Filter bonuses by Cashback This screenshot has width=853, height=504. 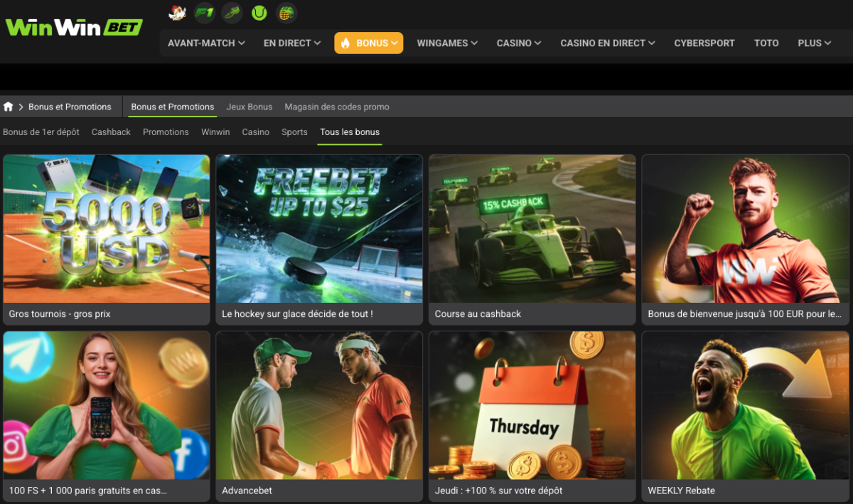111,132
